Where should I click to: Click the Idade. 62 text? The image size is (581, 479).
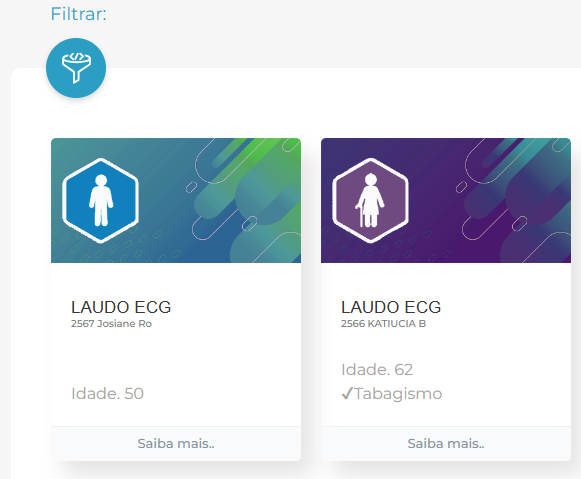click(377, 369)
